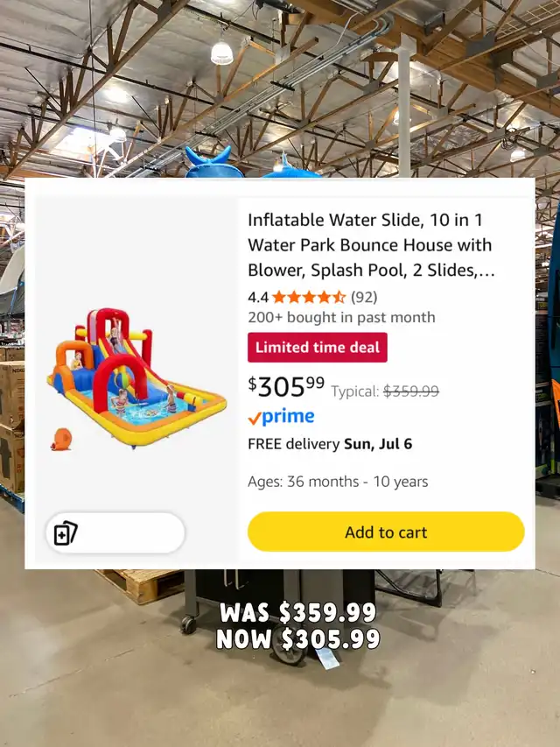Click the WAS $359.99 caption text
Screen dimensions: 560x747
pyautogui.click(x=298, y=613)
